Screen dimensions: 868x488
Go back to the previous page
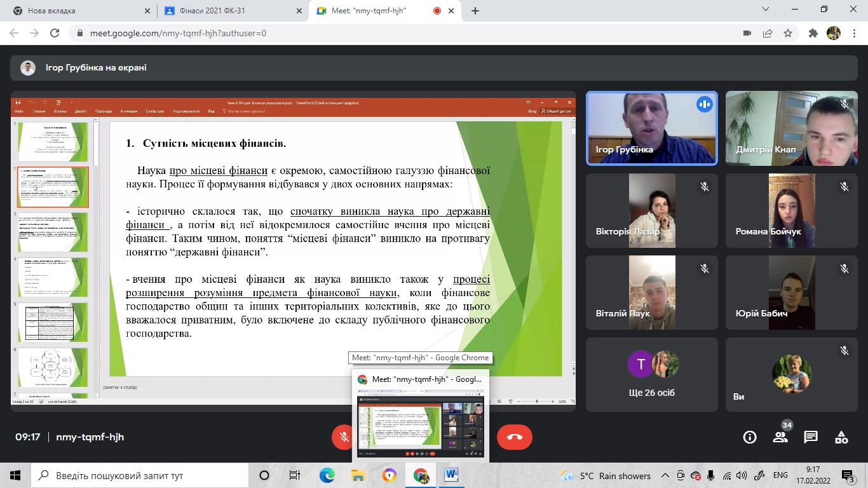tap(15, 34)
